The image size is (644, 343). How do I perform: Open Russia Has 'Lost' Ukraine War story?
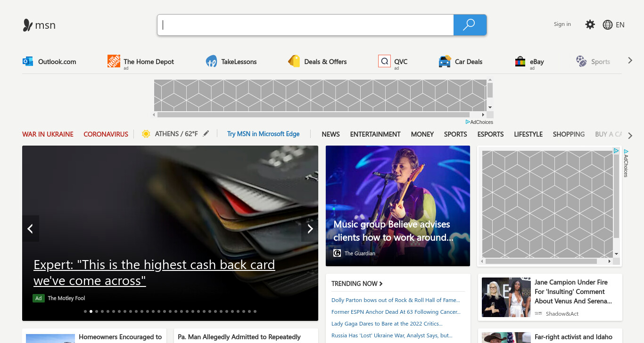[x=392, y=335]
